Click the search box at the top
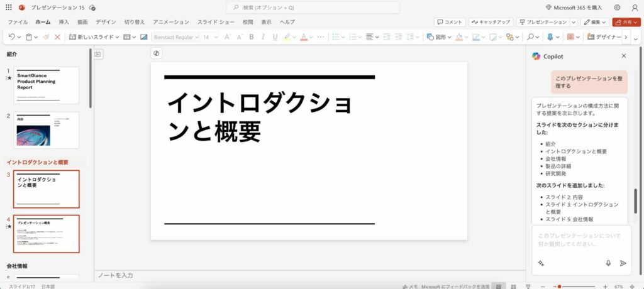 (x=313, y=8)
